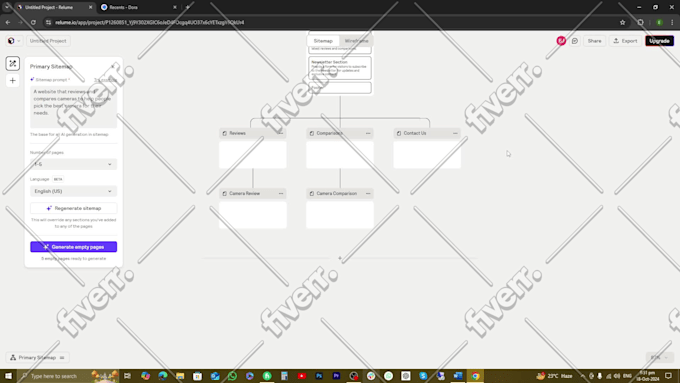Screen dimensions: 680x383
Task: Open the zoom level dropdown at bottom right
Action: pyautogui.click(x=660, y=357)
